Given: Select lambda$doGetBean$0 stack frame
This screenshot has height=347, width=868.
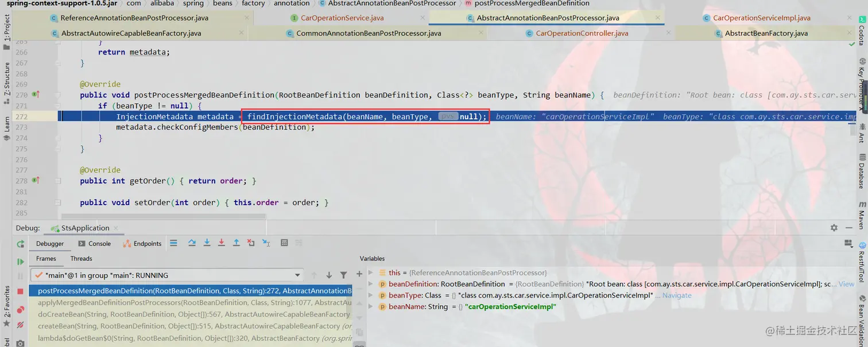Looking at the screenshot, I should (191, 338).
